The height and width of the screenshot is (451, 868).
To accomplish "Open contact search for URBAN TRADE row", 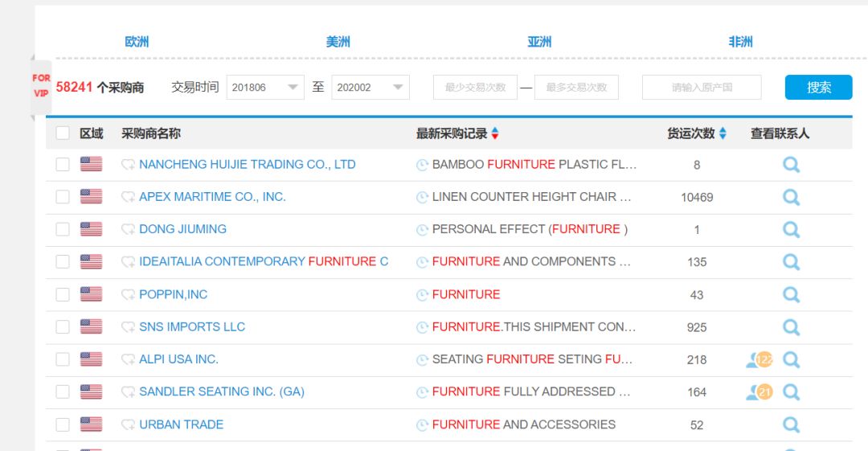I will (x=791, y=425).
